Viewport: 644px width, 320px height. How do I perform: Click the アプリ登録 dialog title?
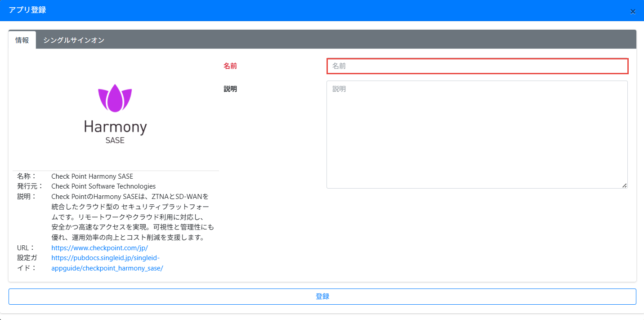coord(27,10)
